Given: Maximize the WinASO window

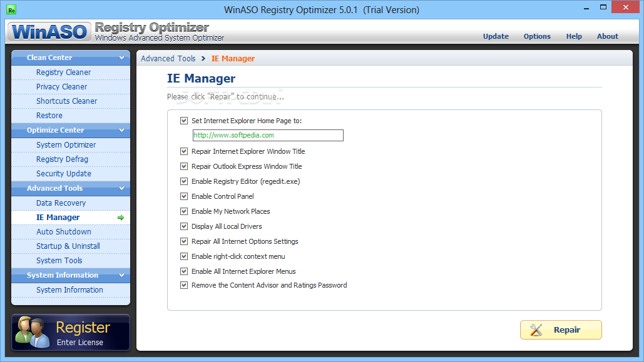Looking at the screenshot, I should [x=603, y=8].
